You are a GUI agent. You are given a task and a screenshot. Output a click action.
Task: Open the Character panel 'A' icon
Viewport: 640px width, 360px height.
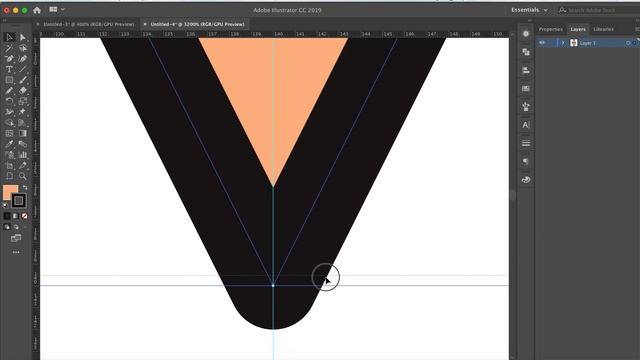point(526,125)
